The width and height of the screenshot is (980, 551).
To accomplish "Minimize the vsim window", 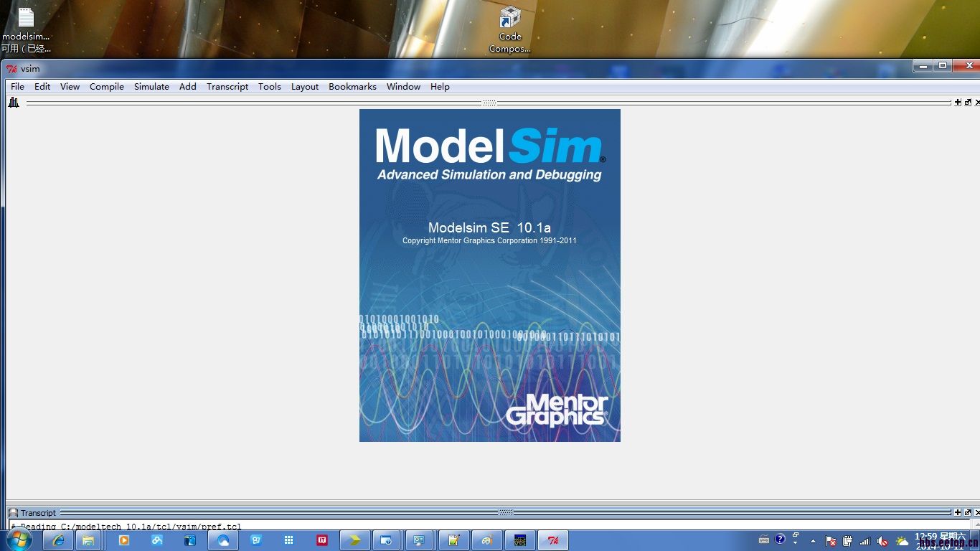I will tap(923, 66).
